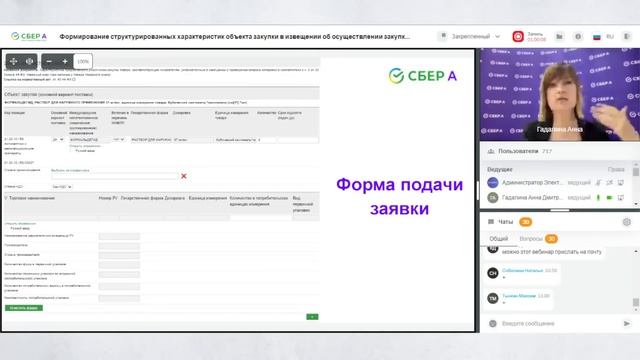The image size is (640, 360).
Task: Click the Количество field in the table row
Action: (267, 140)
